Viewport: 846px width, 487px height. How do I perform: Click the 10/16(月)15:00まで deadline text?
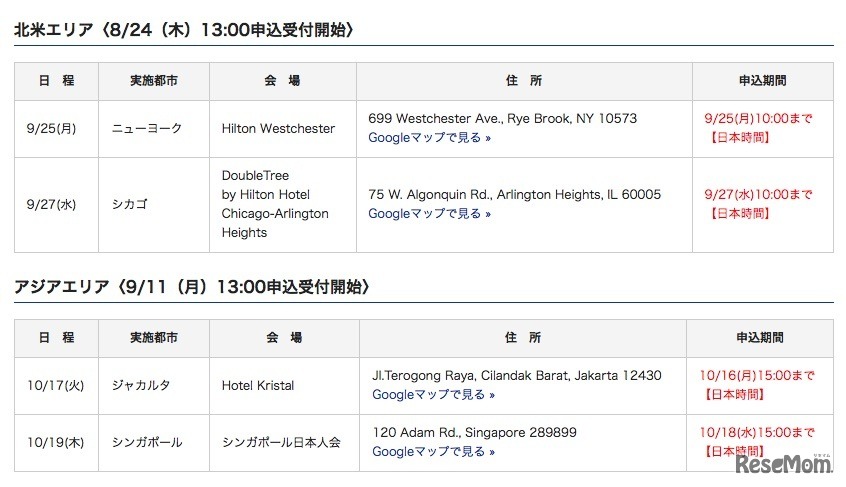click(757, 376)
